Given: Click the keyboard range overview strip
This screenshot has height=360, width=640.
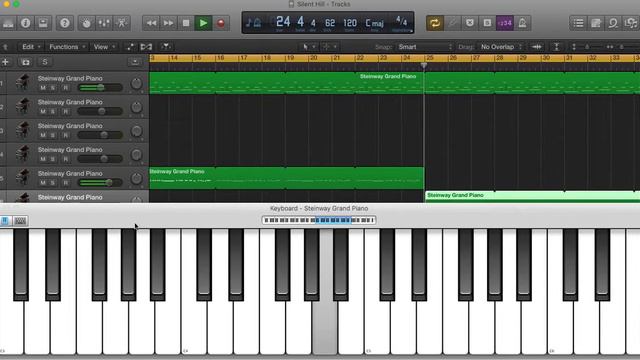Looking at the screenshot, I should [319, 220].
